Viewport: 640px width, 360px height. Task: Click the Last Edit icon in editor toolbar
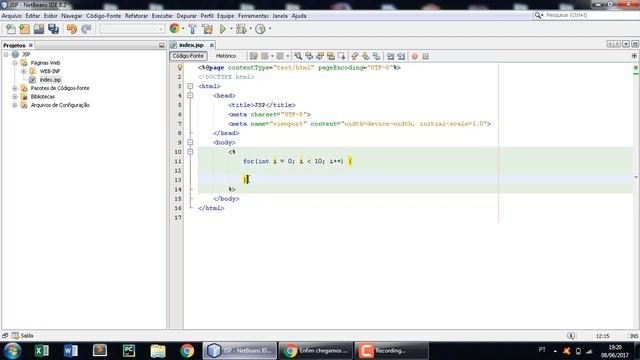(x=253, y=56)
